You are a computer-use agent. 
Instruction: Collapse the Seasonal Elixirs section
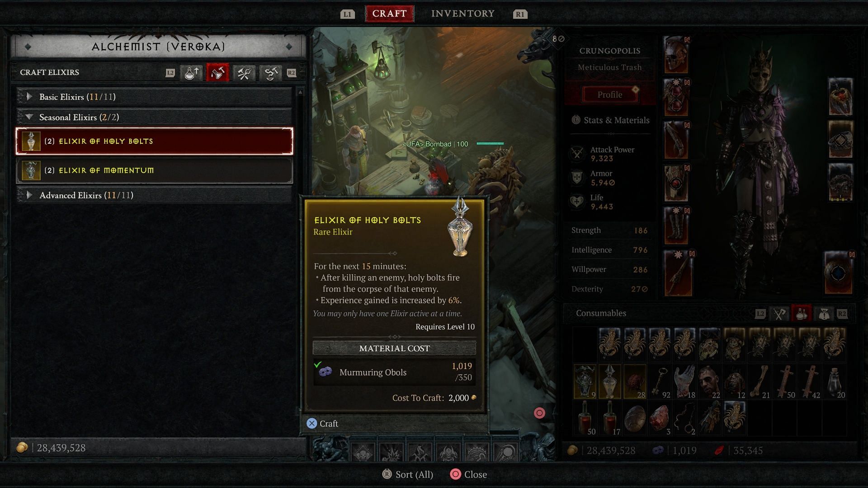[x=28, y=117]
